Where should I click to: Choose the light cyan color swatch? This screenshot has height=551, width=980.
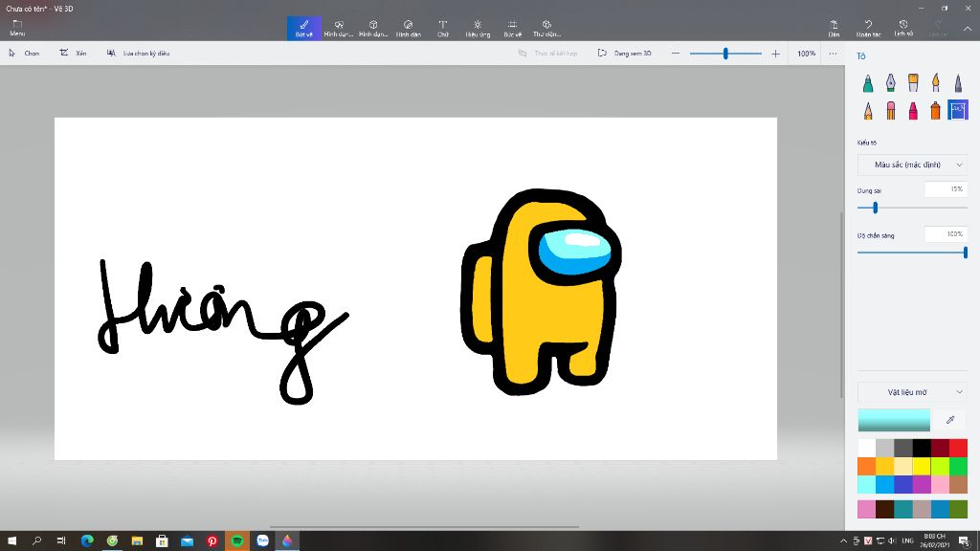tap(867, 484)
